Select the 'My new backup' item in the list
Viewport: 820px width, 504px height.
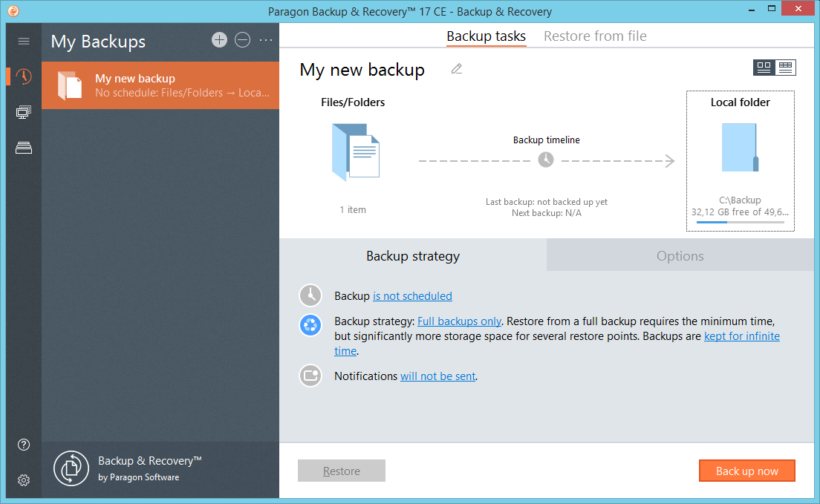pos(160,85)
